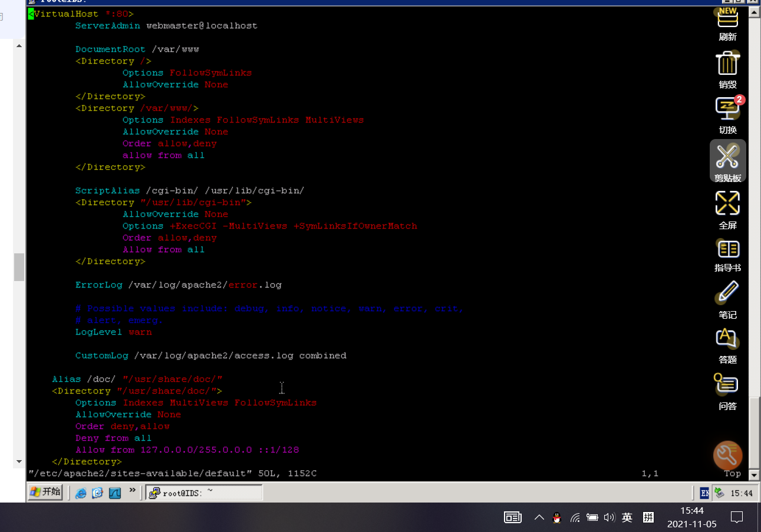Click the QQ penguin tray icon

556,518
